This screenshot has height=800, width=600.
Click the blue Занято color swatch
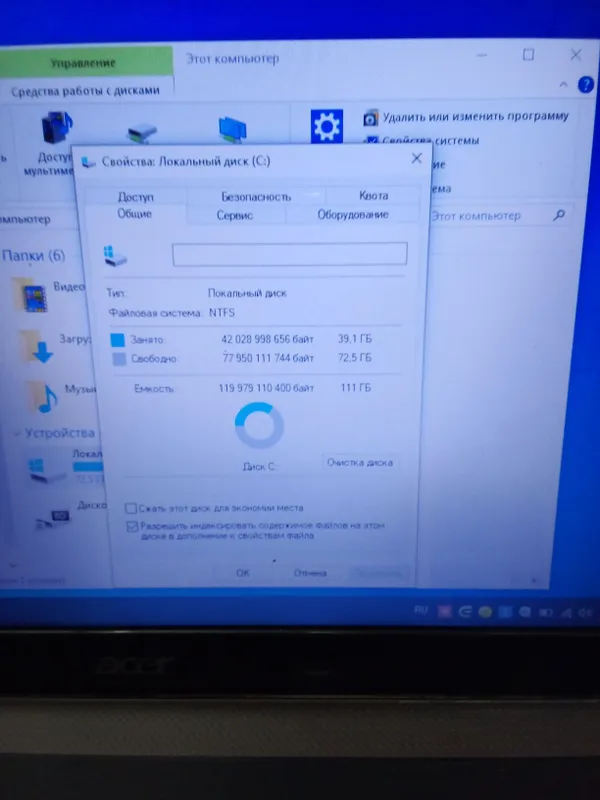[x=118, y=340]
